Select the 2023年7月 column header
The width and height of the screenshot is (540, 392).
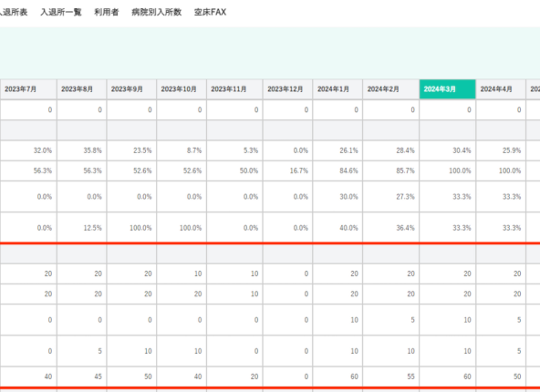(x=28, y=89)
